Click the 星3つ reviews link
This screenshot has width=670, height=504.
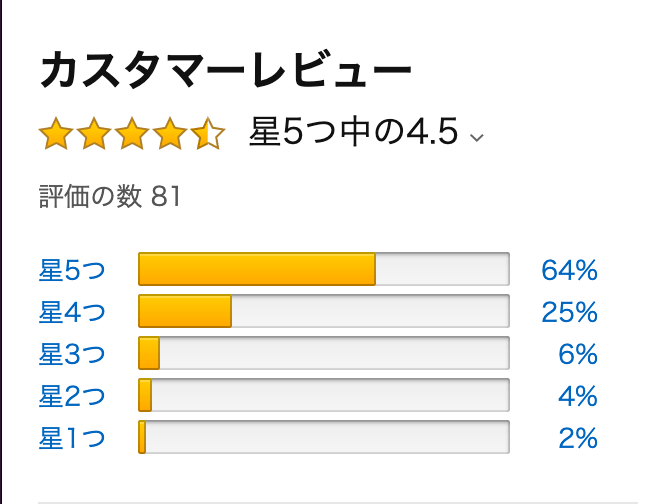[72, 354]
